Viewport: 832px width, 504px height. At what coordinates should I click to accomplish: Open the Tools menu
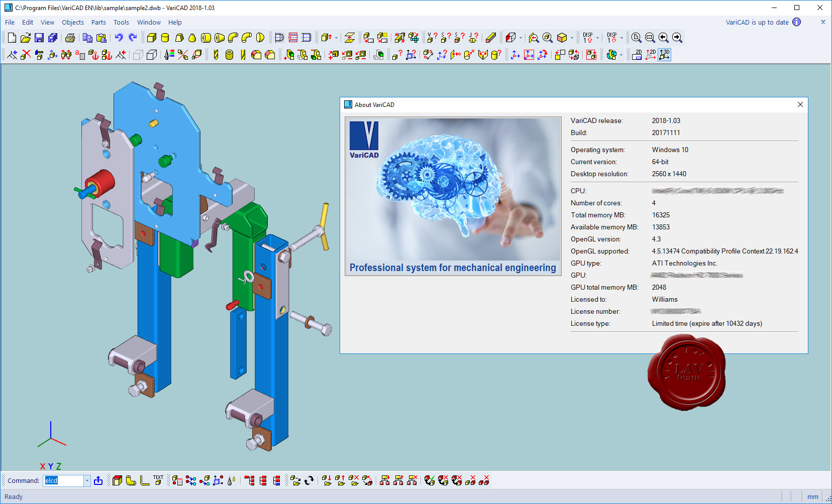121,22
